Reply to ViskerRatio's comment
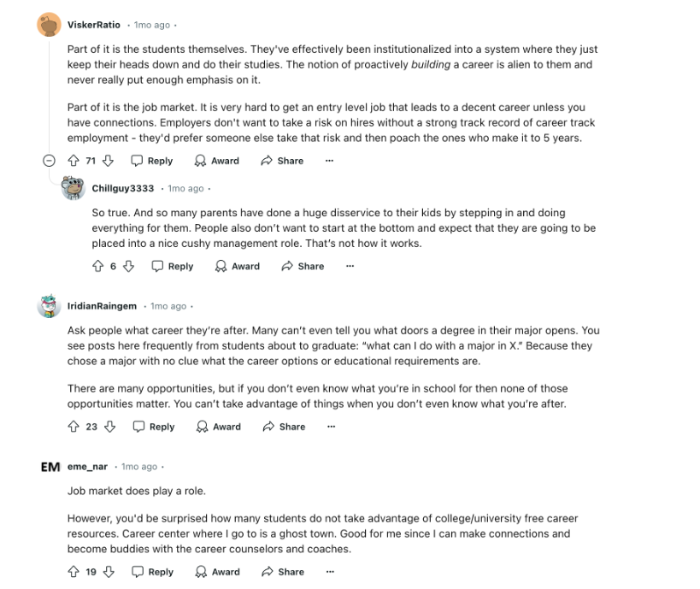Image resolution: width=700 pixels, height=589 pixels. coord(152,161)
